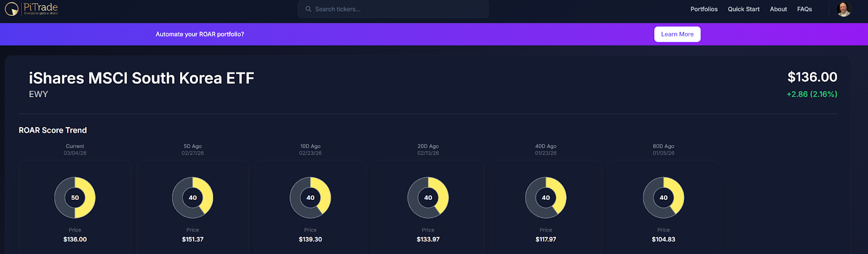Select the 5D Ago score donut
The height and width of the screenshot is (254, 868).
pos(193,198)
